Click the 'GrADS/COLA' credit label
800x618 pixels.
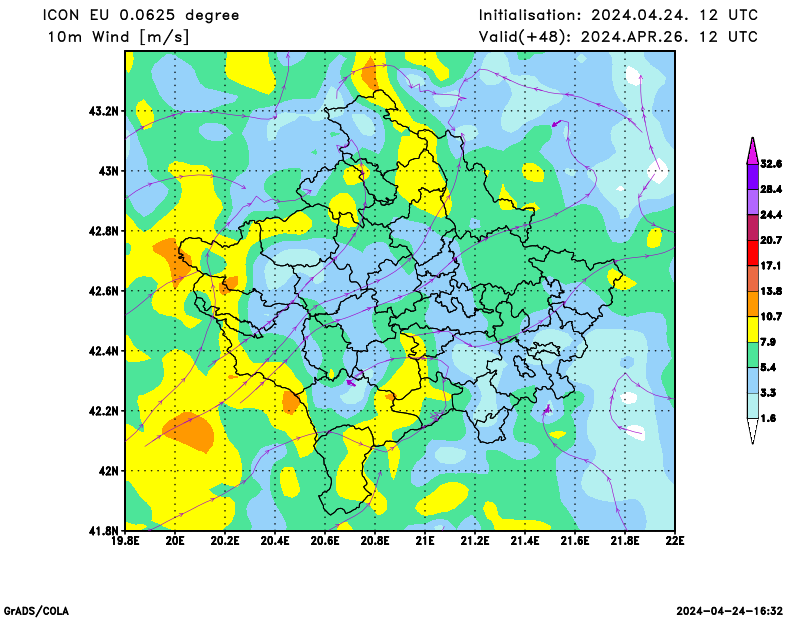click(x=36, y=611)
